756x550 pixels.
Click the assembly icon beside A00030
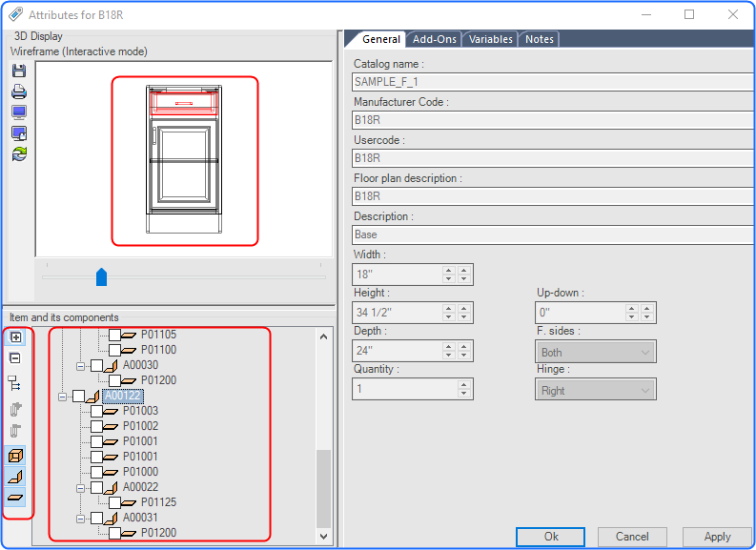point(111,365)
